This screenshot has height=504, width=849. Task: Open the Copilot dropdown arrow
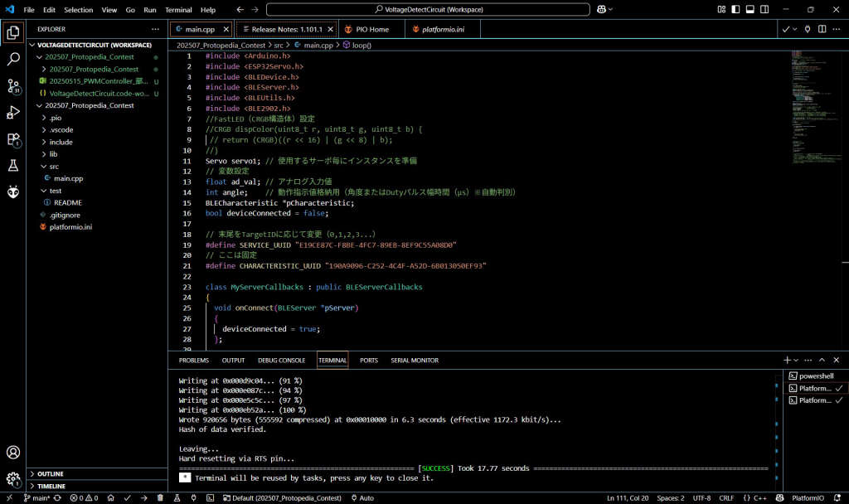pyautogui.click(x=611, y=9)
